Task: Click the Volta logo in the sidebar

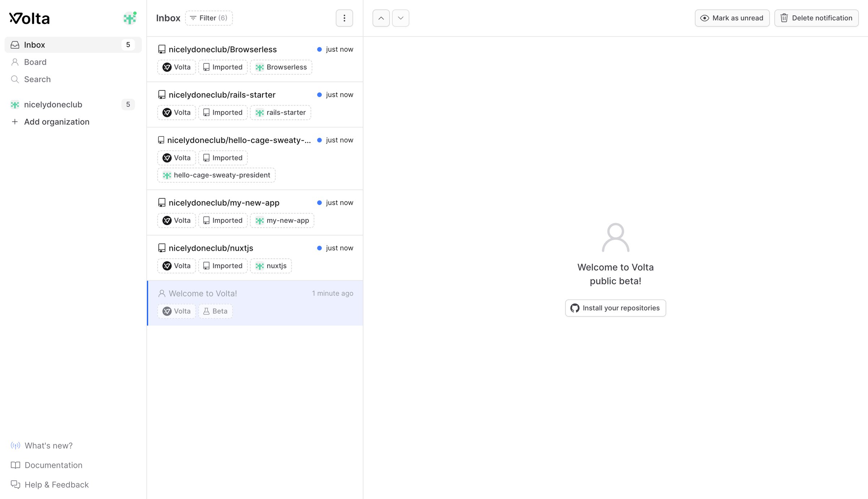Action: (x=29, y=18)
